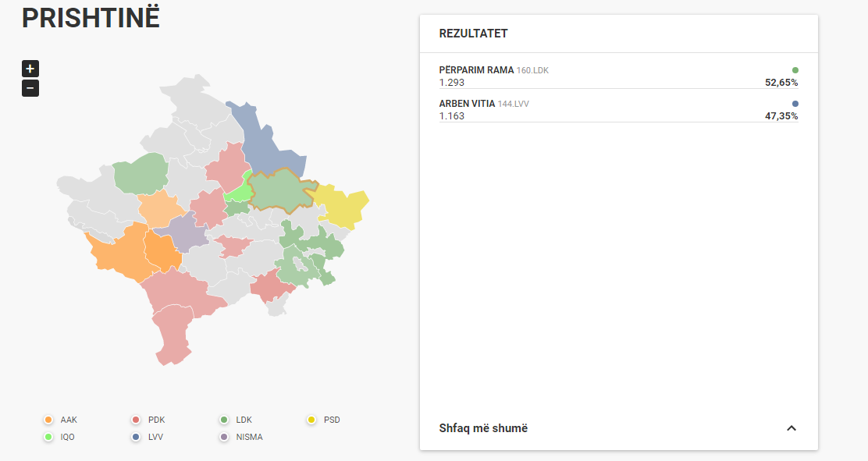Click the blue dot beside 47,35%
Image resolution: width=868 pixels, height=461 pixels.
coord(795,104)
